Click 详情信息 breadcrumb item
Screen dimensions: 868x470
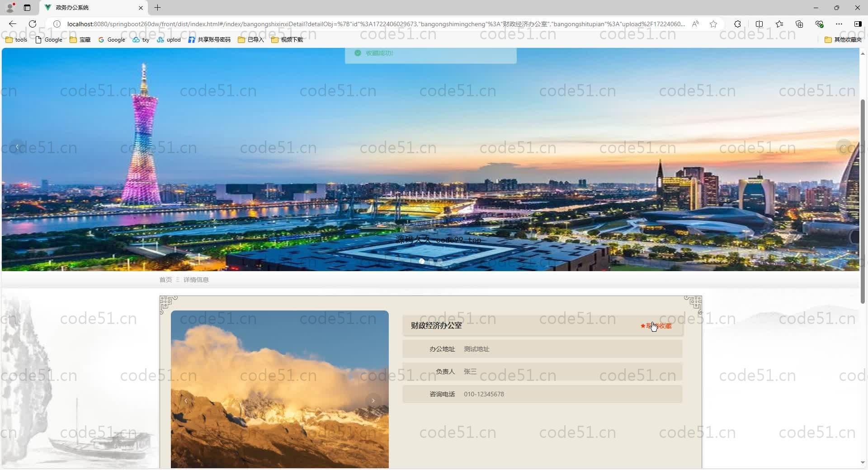pos(196,280)
